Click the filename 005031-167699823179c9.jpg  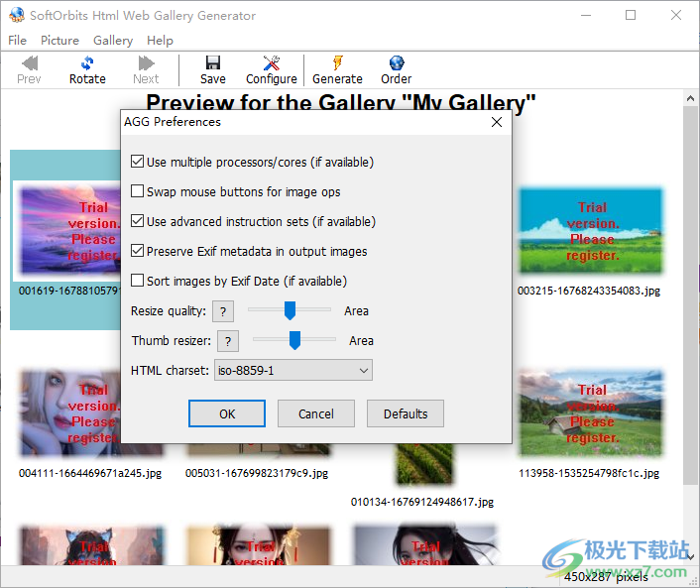click(257, 473)
